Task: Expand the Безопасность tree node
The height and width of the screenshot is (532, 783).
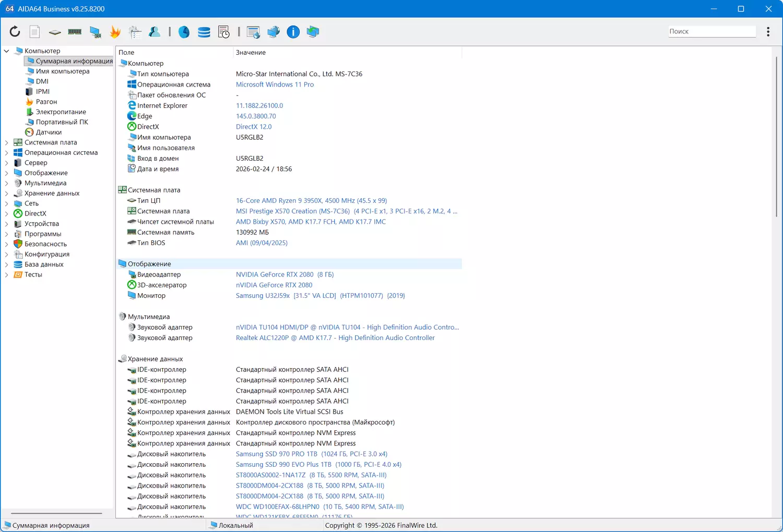Action: 7,244
